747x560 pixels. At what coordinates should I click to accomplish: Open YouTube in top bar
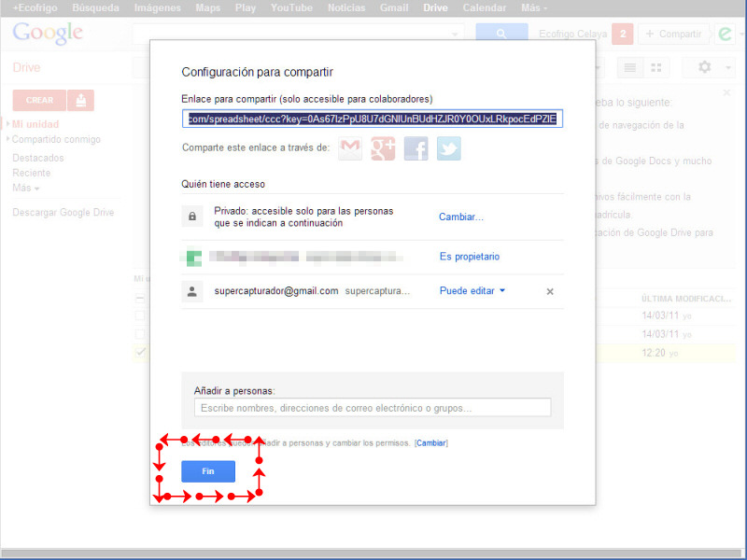291,8
